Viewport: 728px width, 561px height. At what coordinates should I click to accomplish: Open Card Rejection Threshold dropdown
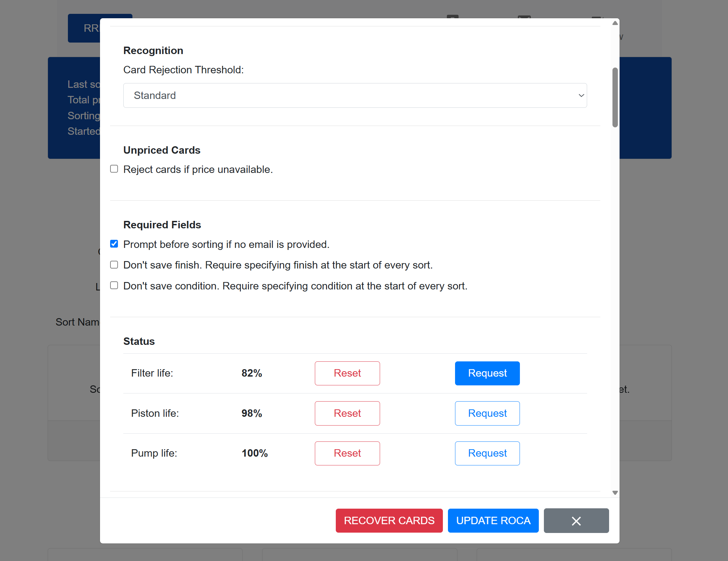(x=355, y=96)
